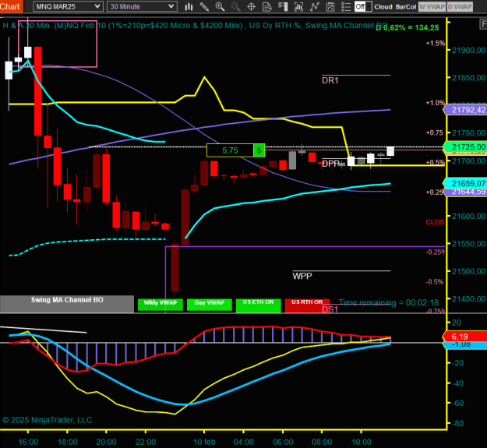487x448 pixels.
Task: Click the 21900,00 price axis label
Action: 468,50
